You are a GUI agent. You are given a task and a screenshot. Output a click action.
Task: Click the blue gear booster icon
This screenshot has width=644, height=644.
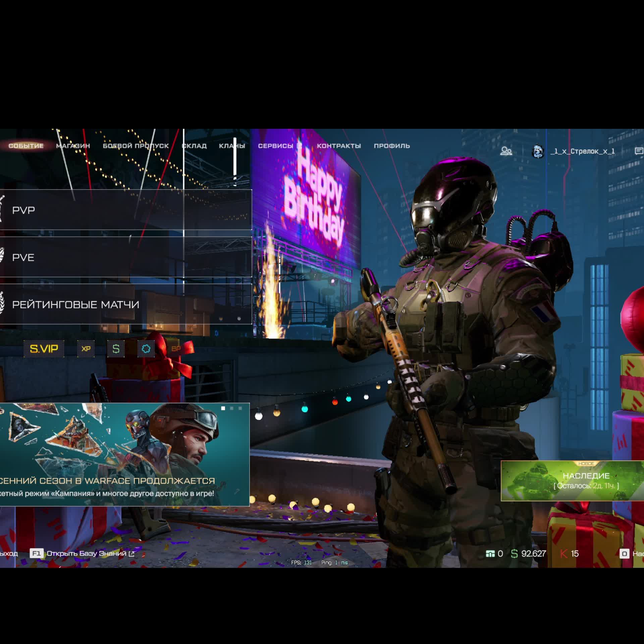click(146, 349)
